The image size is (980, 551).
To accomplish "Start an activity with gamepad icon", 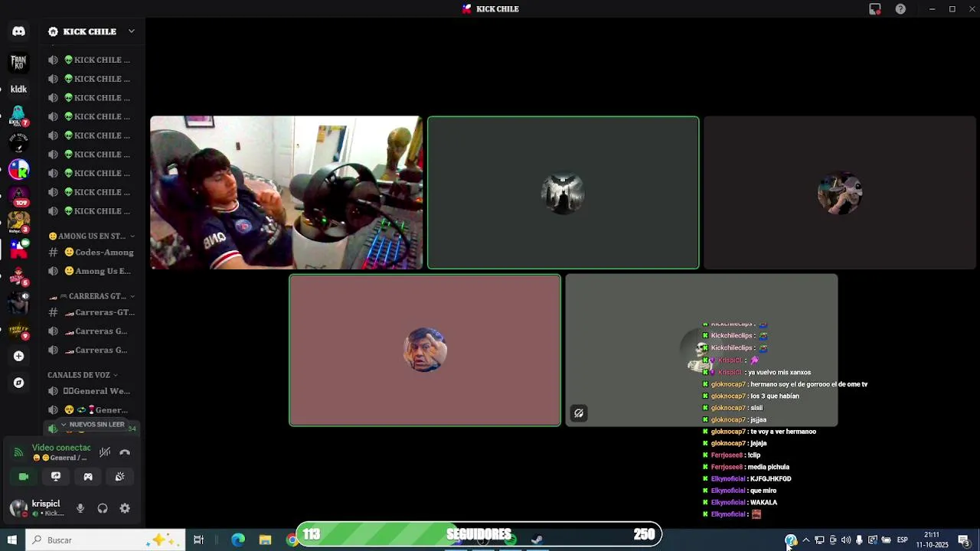I will click(x=88, y=477).
